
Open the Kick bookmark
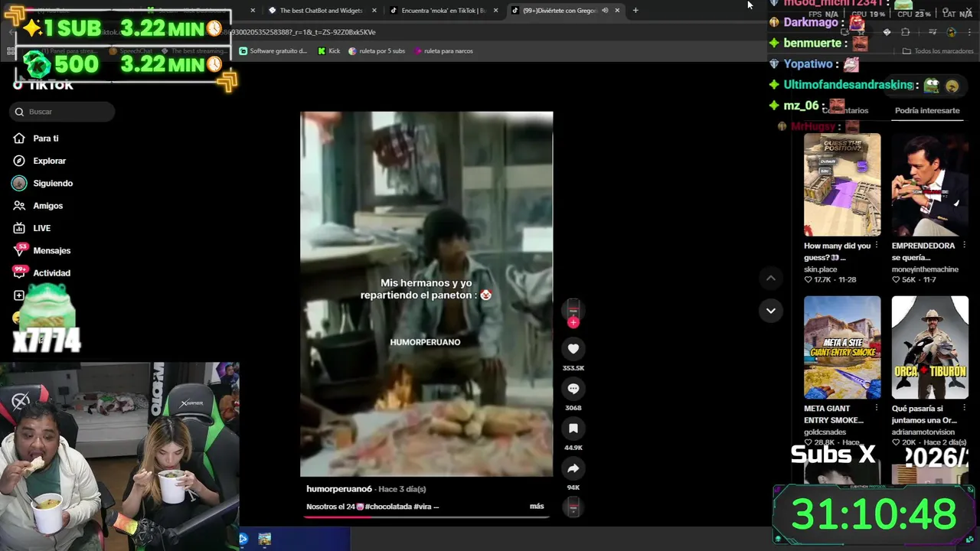329,51
